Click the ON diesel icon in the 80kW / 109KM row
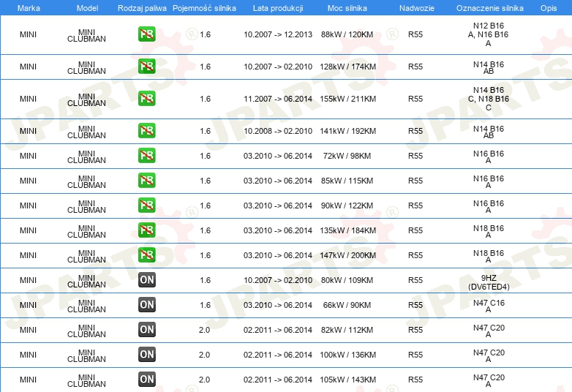Image resolution: width=572 pixels, height=392 pixels. [x=146, y=279]
